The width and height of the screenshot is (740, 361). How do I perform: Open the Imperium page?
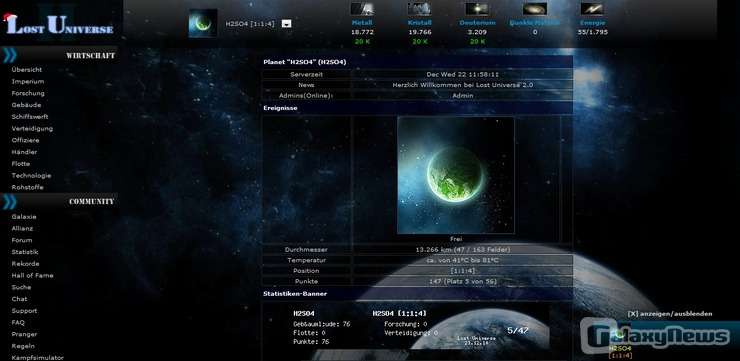[28, 81]
